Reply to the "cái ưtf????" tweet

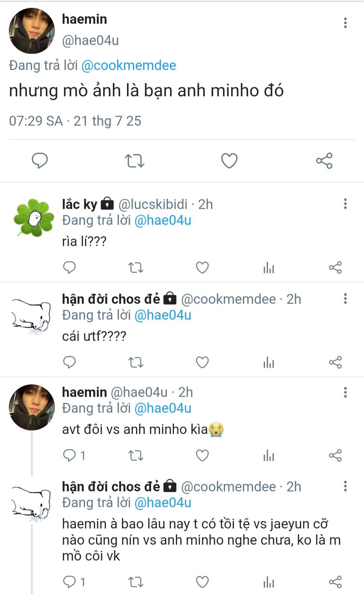pyautogui.click(x=69, y=363)
